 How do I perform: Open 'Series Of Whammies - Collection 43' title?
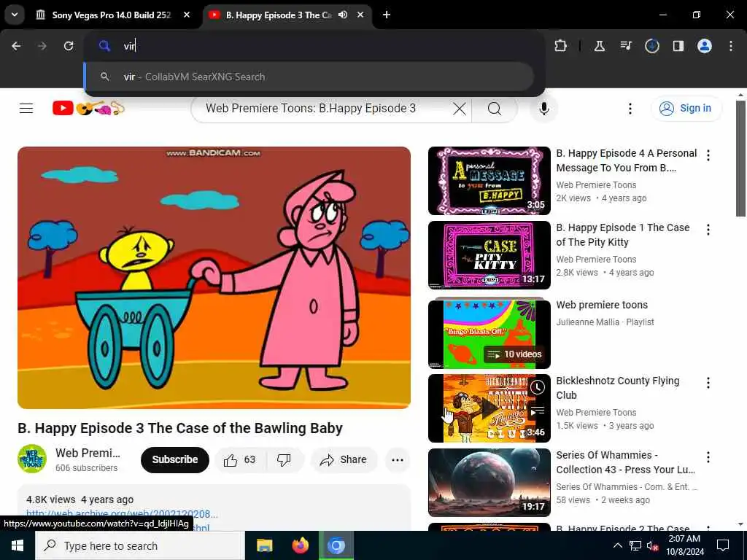pyautogui.click(x=625, y=462)
